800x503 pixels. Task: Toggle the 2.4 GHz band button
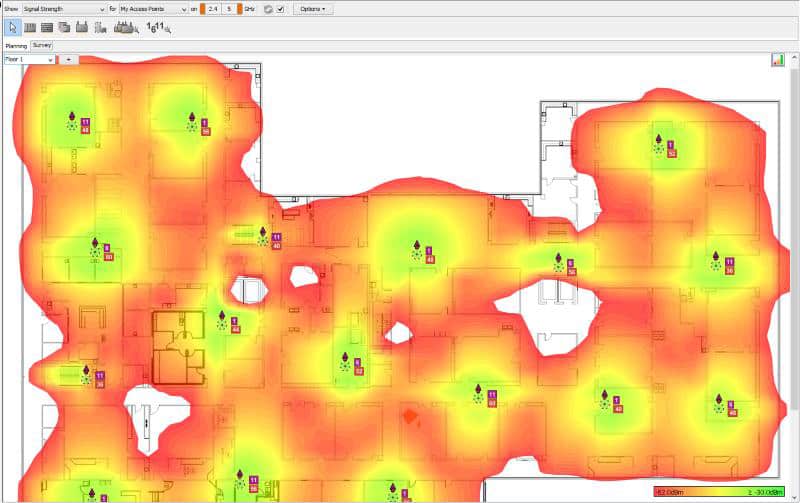pos(213,9)
